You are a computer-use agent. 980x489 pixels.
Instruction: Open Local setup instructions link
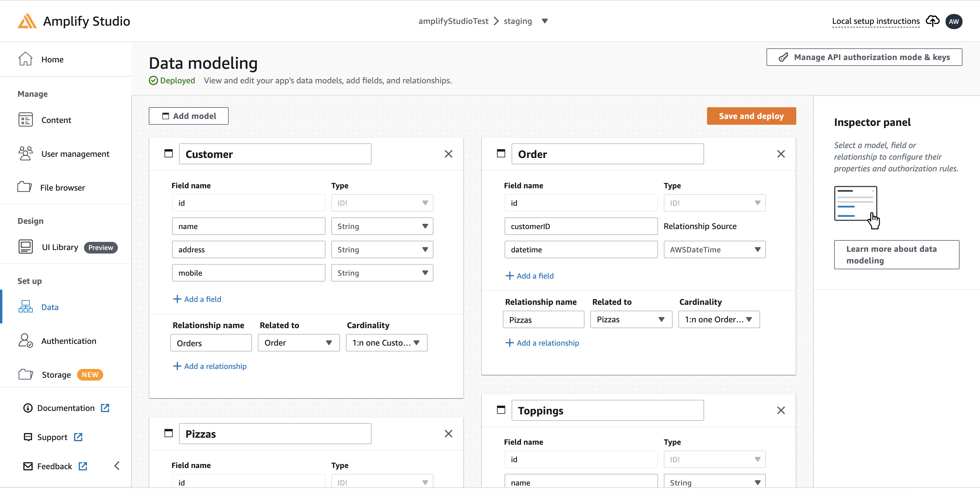[876, 21]
